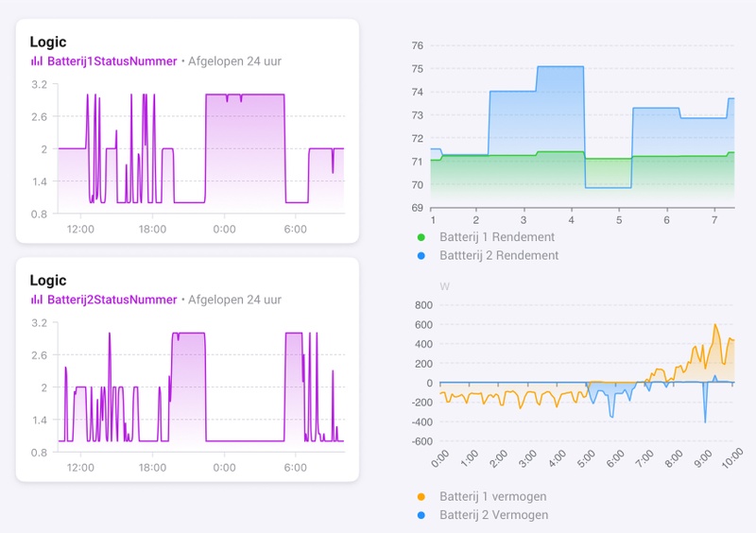This screenshot has height=533, width=756.
Task: Click the 12:00 axis label in Batterij1 chart
Action: point(80,229)
